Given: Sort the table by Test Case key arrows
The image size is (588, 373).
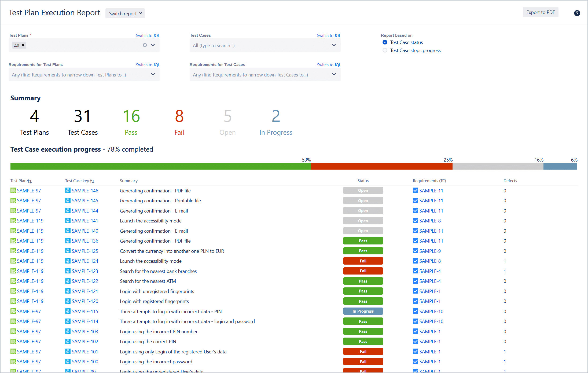Looking at the screenshot, I should 92,181.
